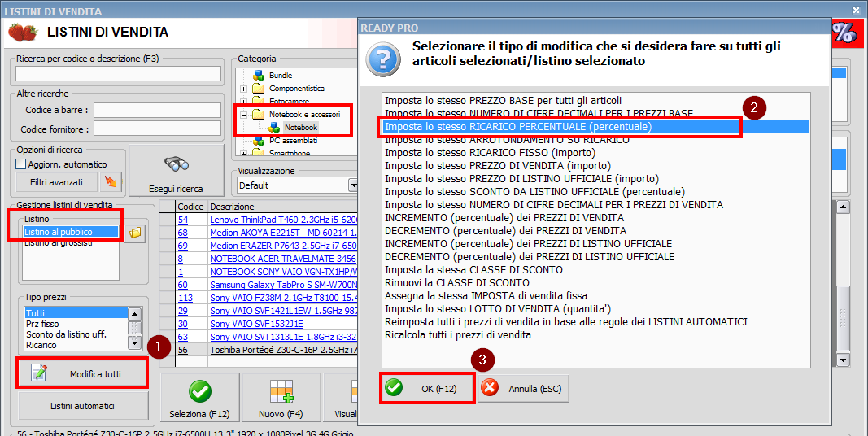
Task: Collapse the Notebook e accessori node
Action: coord(243,115)
